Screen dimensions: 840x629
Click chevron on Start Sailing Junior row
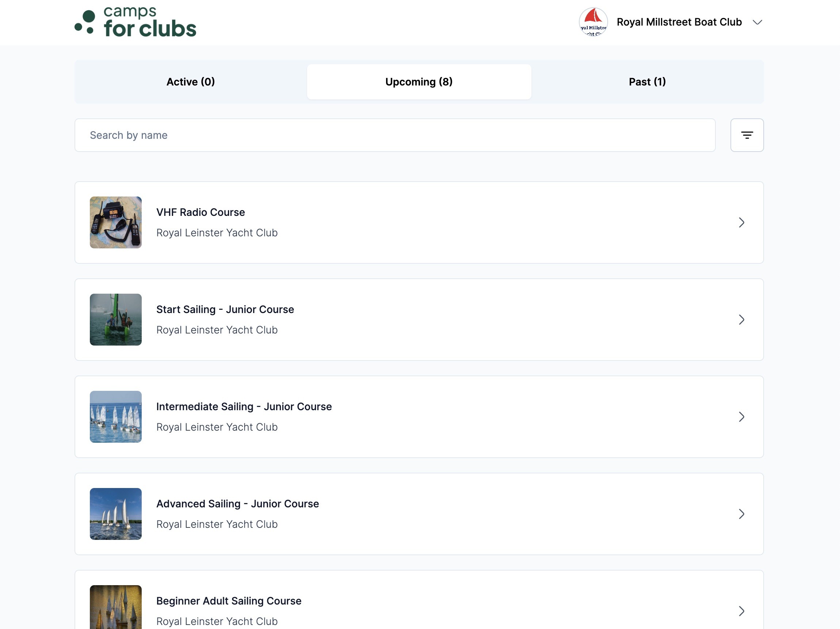tap(741, 320)
